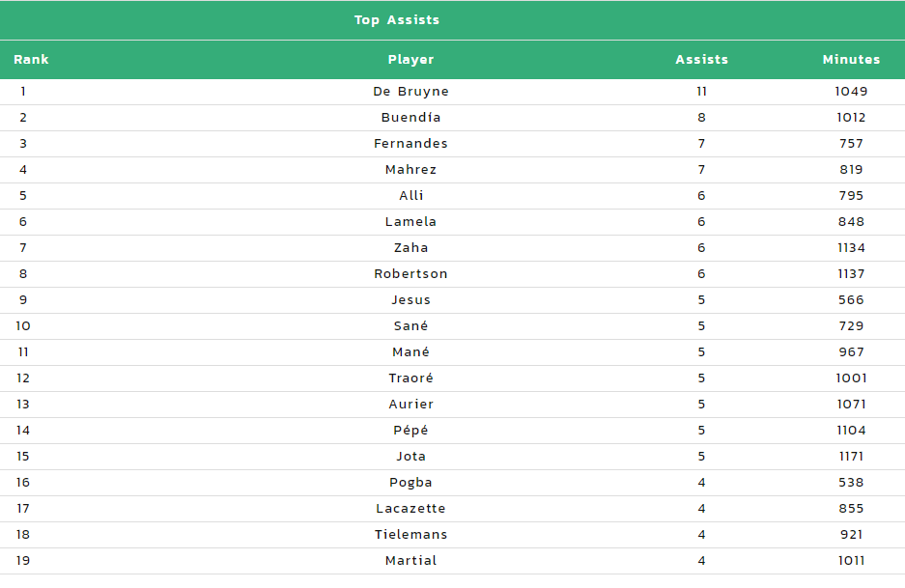Select the Minutes column header
This screenshot has width=905, height=588.
point(851,60)
